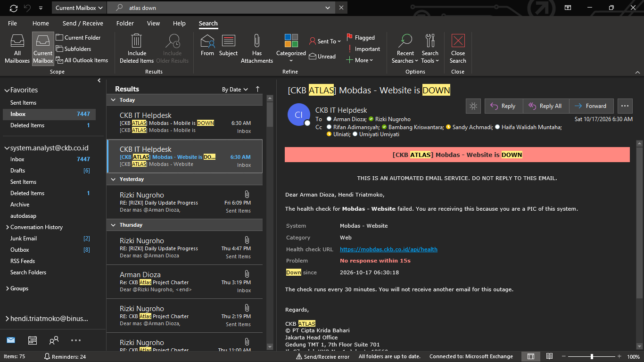Image resolution: width=644 pixels, height=362 pixels.
Task: Switch to Mail view icon
Action: [10, 340]
